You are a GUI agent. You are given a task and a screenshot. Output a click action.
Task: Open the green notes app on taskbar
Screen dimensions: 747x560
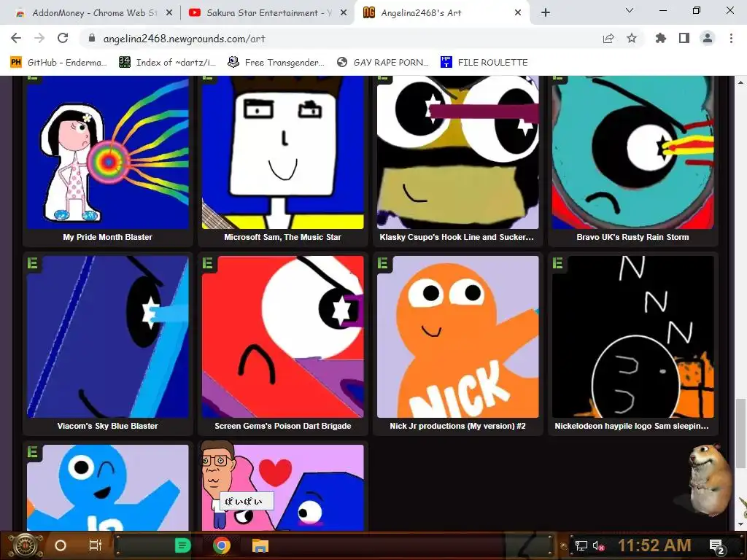[x=182, y=545]
